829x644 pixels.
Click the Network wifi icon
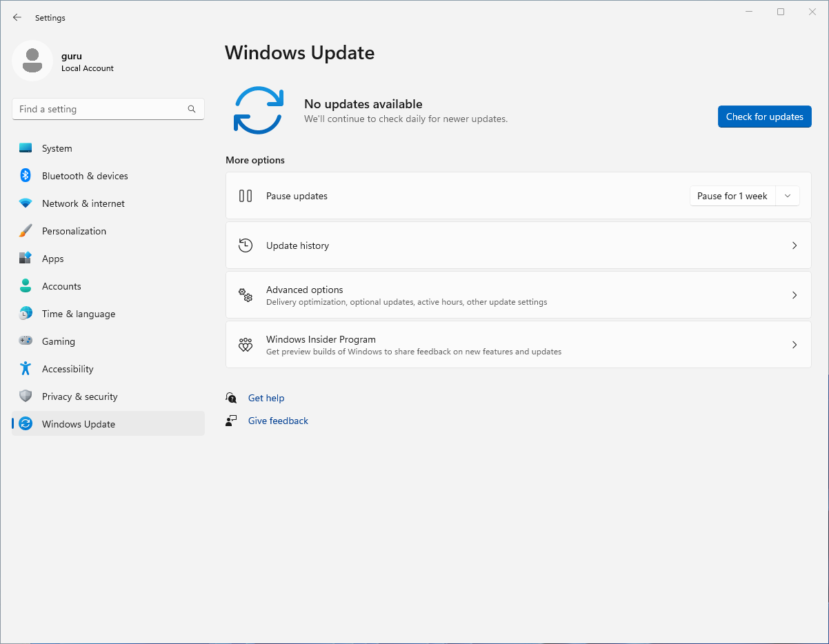coord(26,203)
